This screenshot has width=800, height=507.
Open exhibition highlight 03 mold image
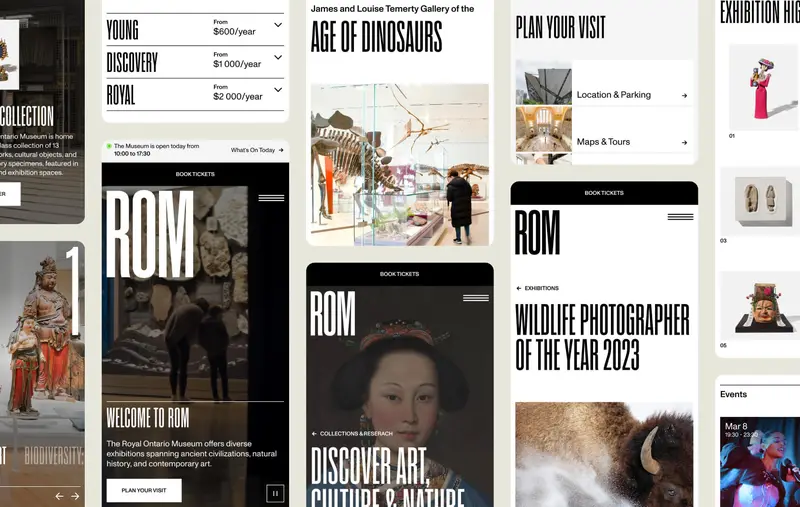760,201
